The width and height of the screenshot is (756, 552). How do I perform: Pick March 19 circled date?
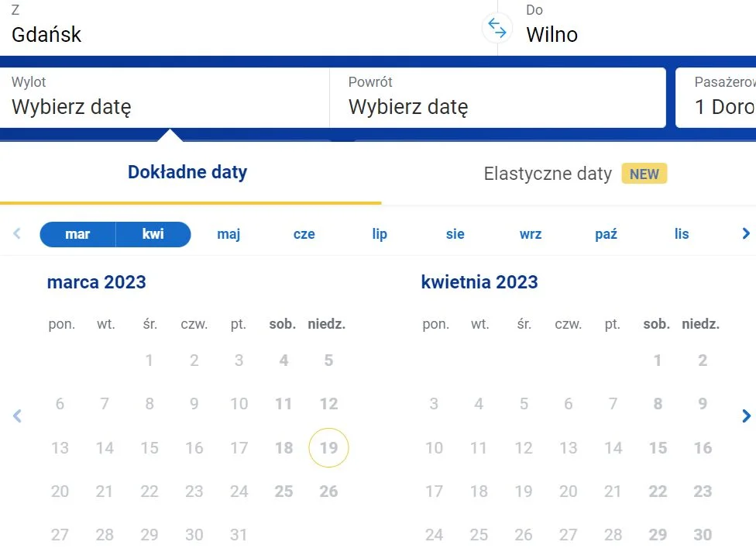tap(329, 448)
